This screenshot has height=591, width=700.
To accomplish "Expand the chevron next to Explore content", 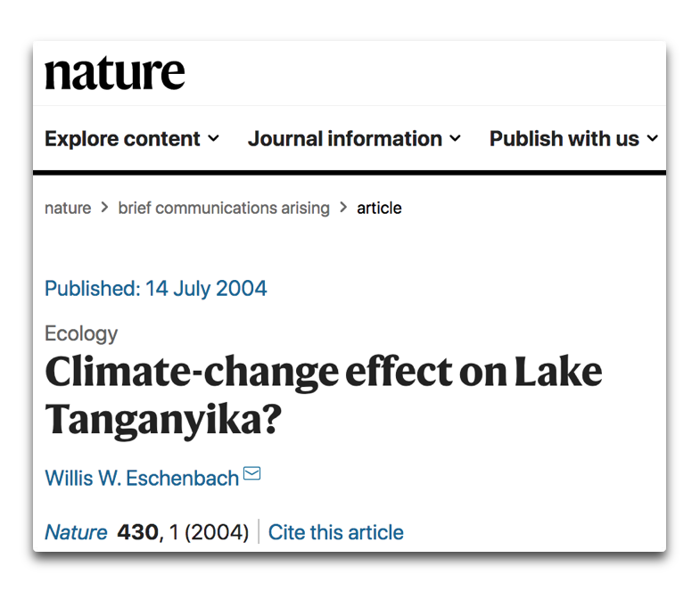I will [x=213, y=139].
